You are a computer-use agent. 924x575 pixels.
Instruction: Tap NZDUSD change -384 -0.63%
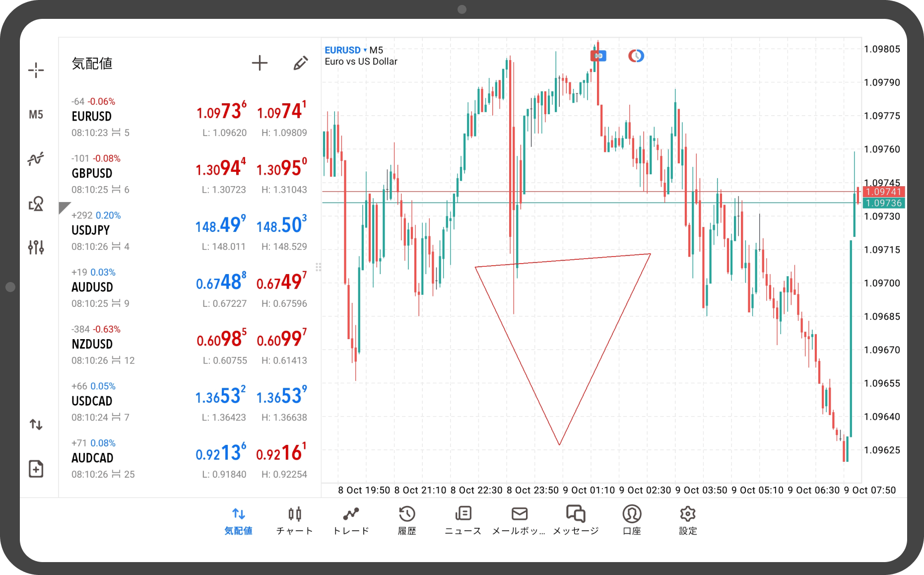click(96, 329)
